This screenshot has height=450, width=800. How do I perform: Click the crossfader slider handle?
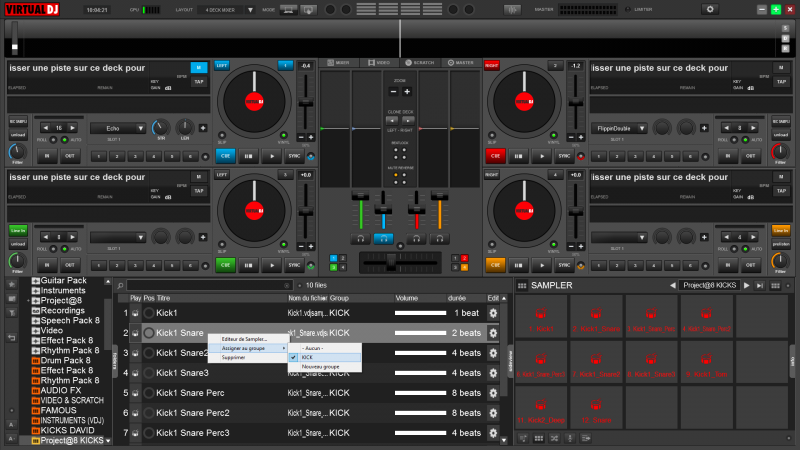tap(391, 262)
